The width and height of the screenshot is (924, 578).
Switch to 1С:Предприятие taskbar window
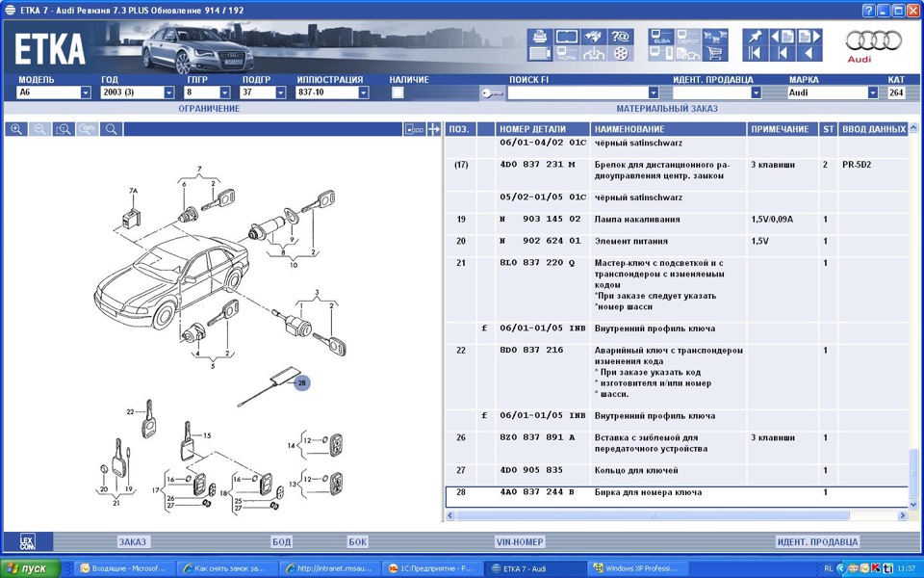coord(431,568)
